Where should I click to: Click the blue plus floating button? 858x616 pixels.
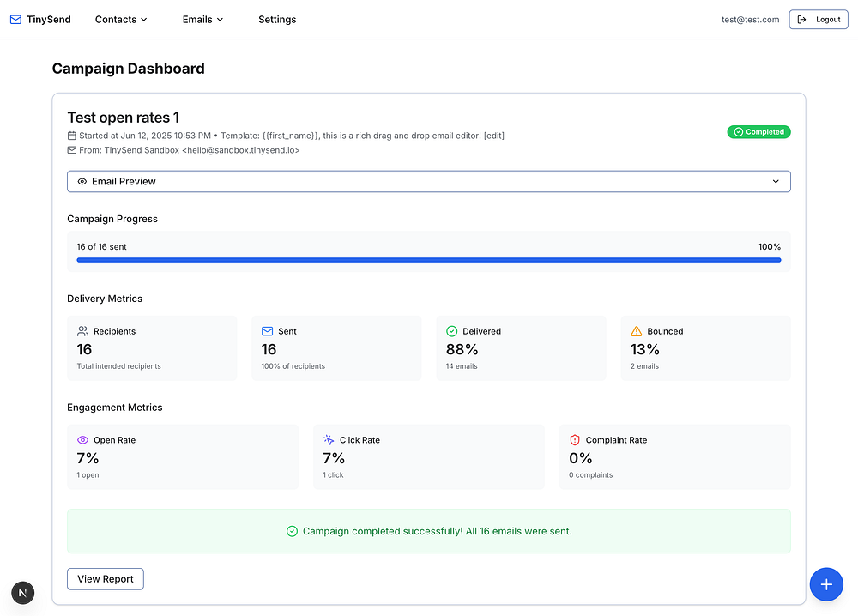[826, 584]
